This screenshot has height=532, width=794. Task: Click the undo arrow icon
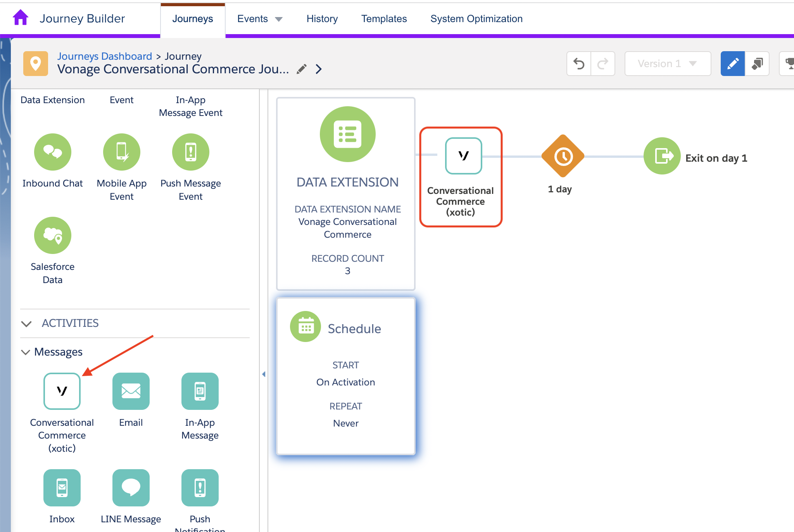(578, 63)
